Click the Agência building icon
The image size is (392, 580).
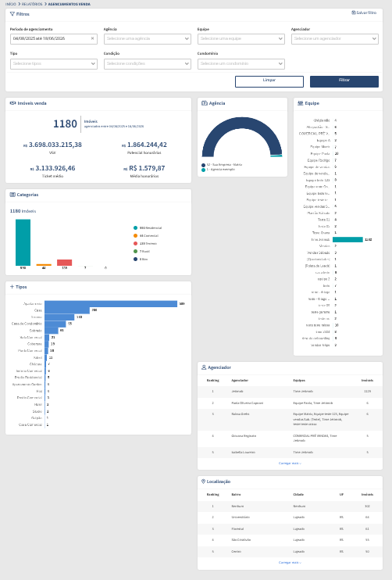(x=205, y=103)
